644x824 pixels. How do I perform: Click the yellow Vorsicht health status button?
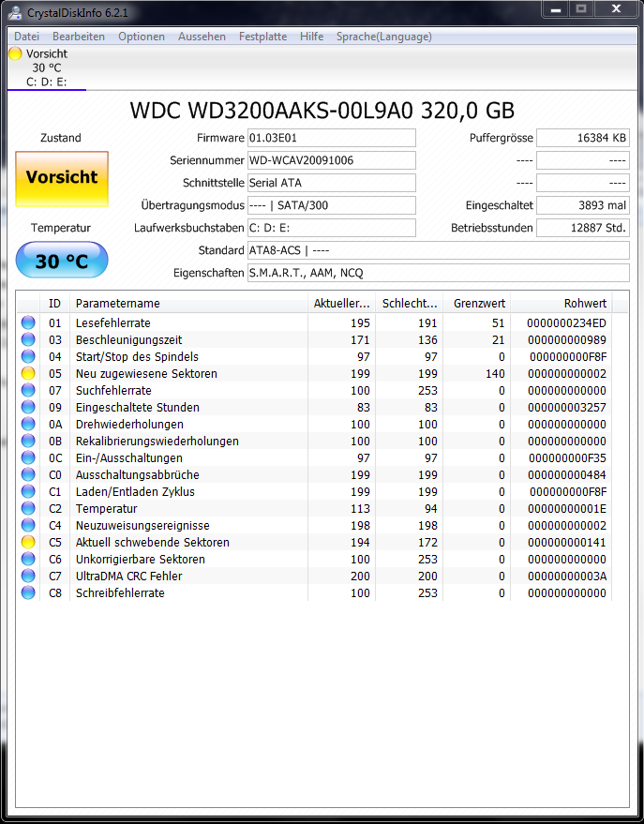62,179
